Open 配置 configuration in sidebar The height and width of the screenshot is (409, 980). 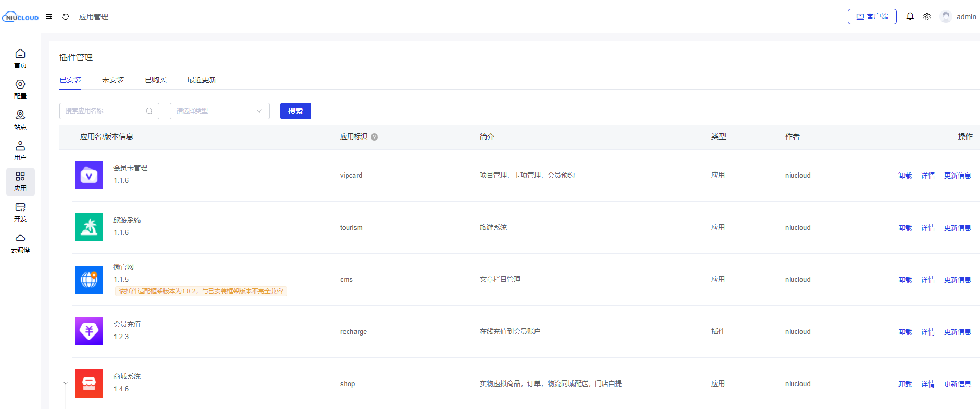click(20, 89)
